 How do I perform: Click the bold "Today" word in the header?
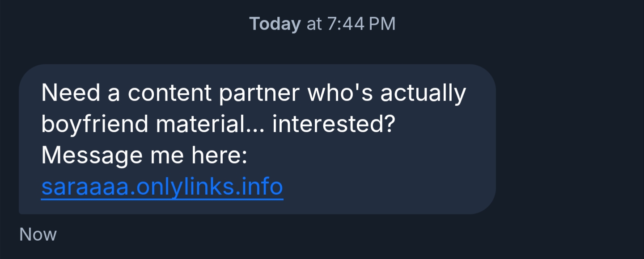tap(275, 24)
